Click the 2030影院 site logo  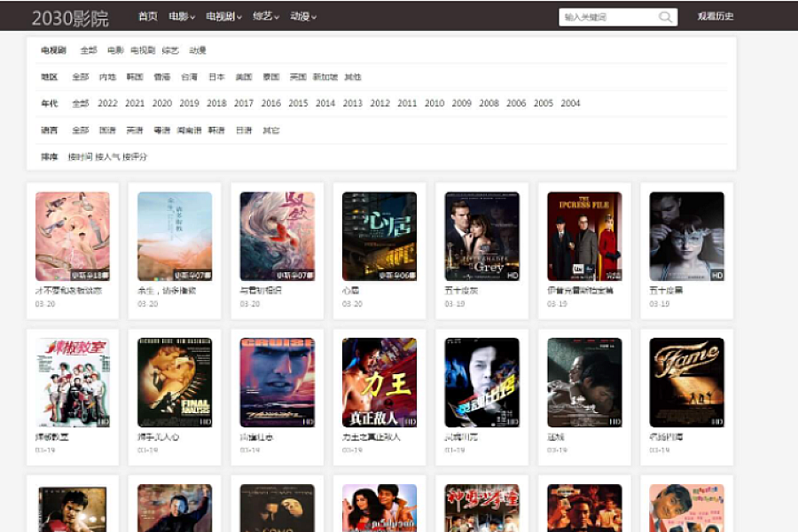tap(70, 19)
